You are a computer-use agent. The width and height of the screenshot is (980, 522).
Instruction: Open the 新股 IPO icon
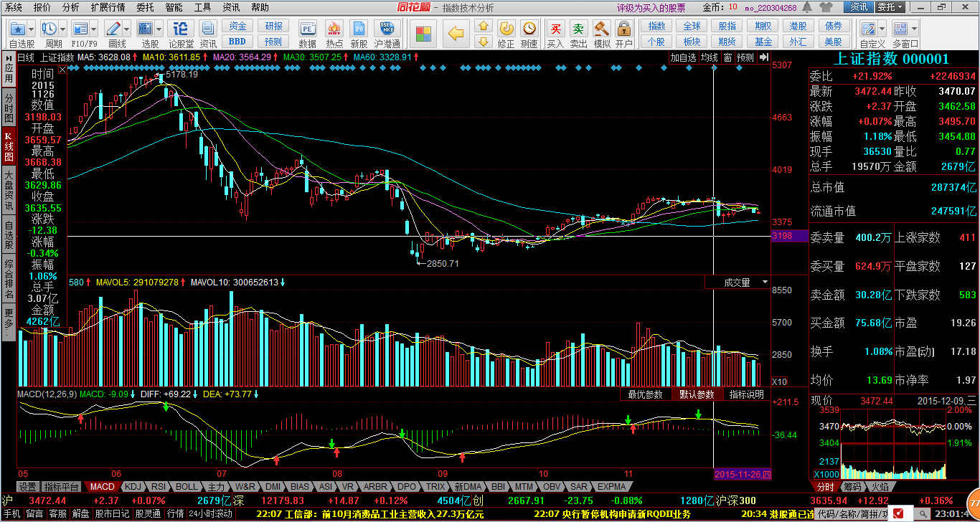[359, 29]
